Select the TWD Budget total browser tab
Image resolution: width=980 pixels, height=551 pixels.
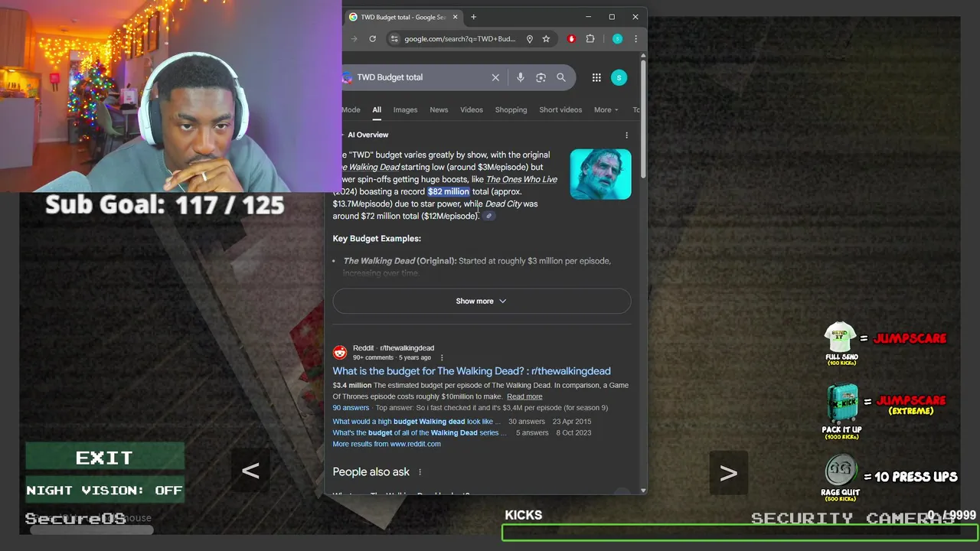coord(403,17)
